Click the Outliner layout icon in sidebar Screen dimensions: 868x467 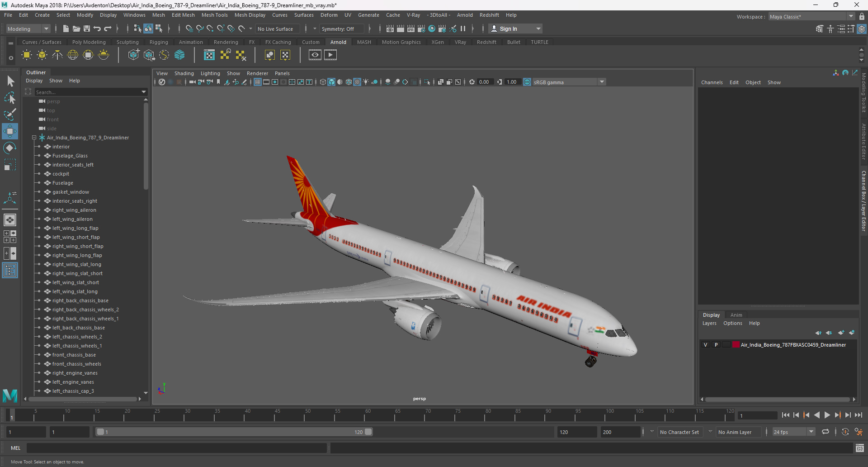click(10, 270)
